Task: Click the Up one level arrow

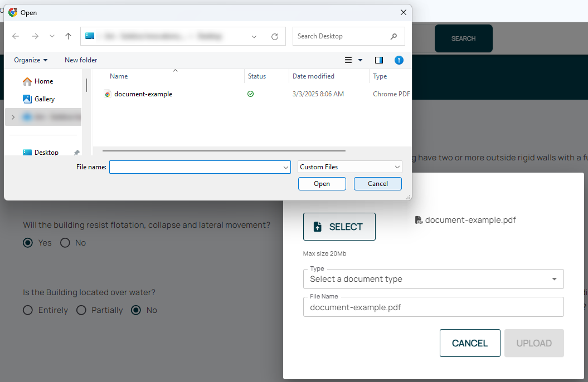Action: (68, 36)
